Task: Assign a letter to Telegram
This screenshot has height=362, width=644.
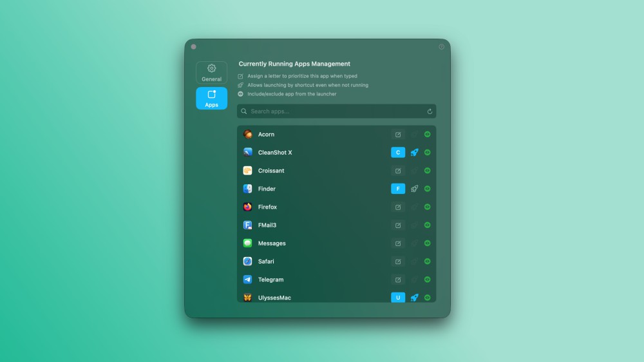Action: pos(398,280)
